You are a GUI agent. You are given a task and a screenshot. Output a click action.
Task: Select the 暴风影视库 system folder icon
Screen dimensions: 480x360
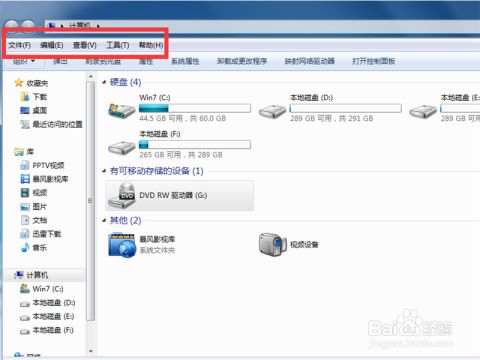coord(122,245)
